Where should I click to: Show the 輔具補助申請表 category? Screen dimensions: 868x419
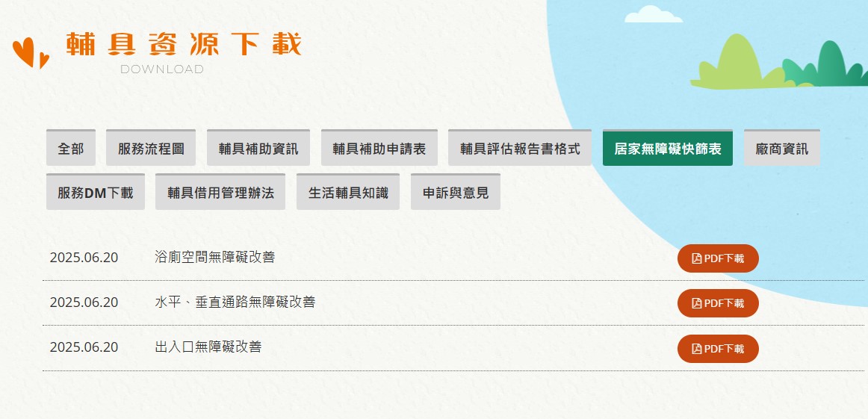tap(379, 148)
